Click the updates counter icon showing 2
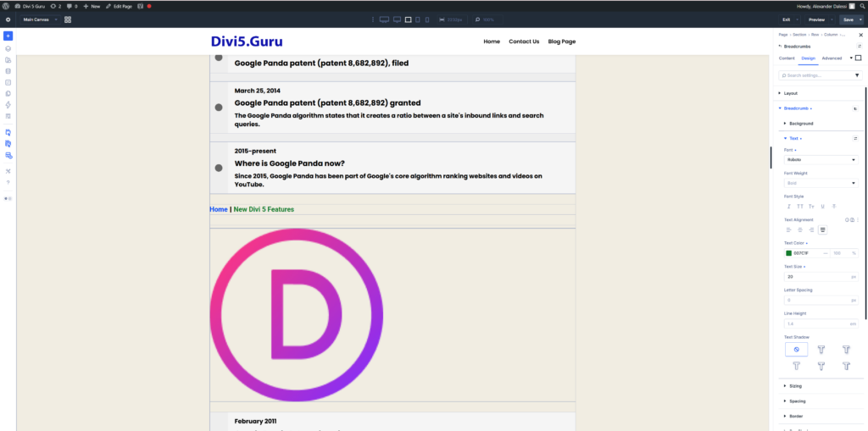868x431 pixels. [55, 6]
